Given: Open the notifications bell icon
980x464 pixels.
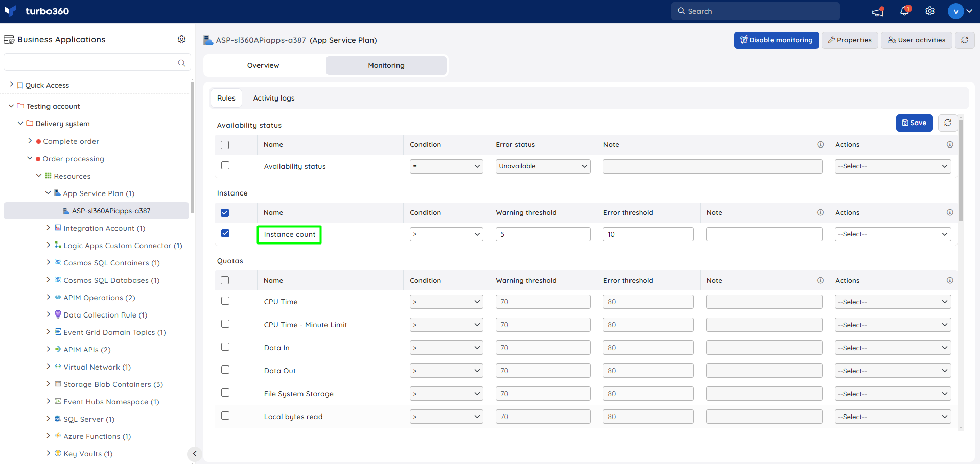Looking at the screenshot, I should click(904, 11).
